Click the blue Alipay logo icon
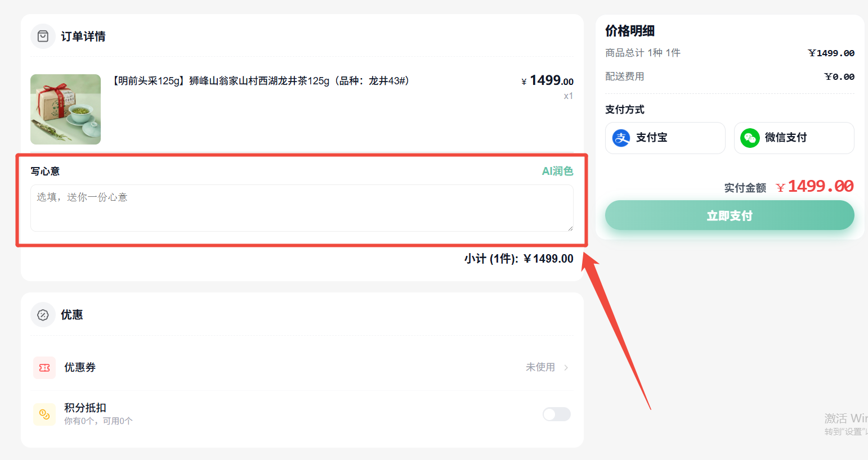This screenshot has height=460, width=868. coord(621,138)
